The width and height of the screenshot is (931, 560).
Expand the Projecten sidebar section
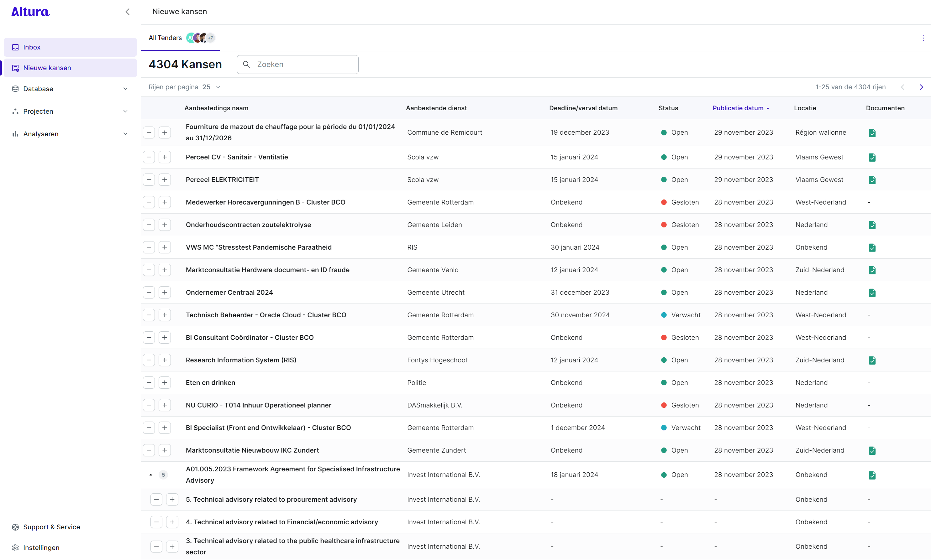click(70, 111)
